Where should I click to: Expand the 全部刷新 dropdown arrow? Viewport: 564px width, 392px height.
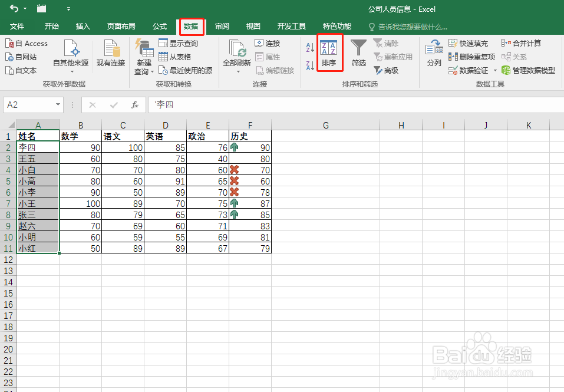click(237, 71)
